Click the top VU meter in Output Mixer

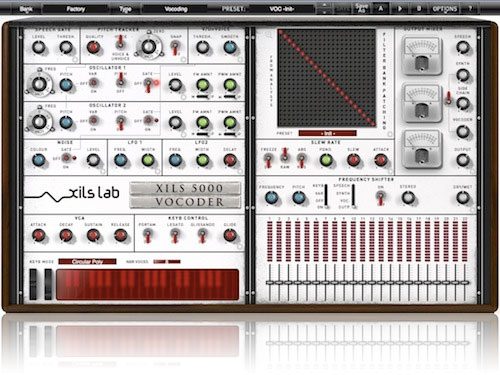click(422, 55)
